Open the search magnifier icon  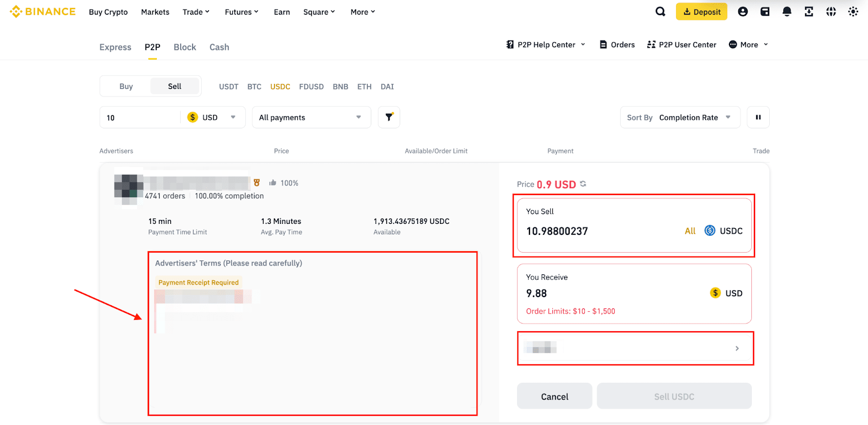[x=660, y=11]
